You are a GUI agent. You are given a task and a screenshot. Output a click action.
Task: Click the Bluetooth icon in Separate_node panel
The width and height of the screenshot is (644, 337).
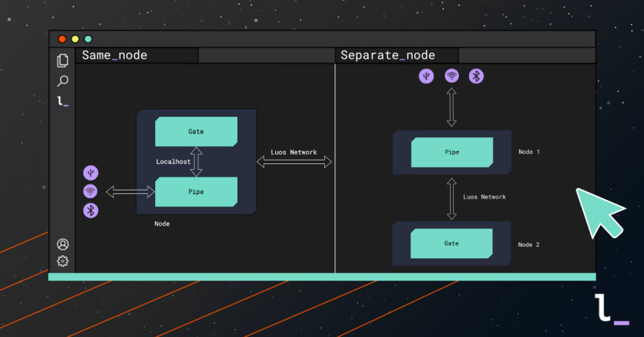476,76
